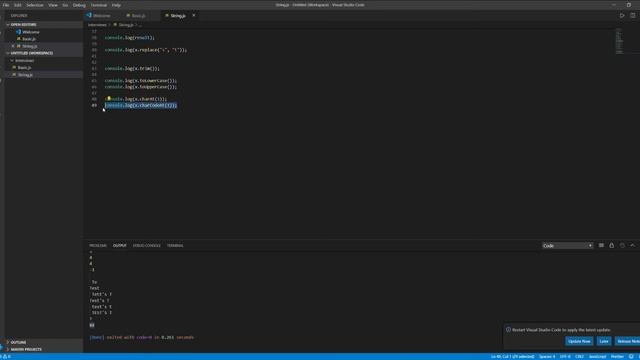This screenshot has width=640, height=360.
Task: Split the editor with the top-right icon
Action: coord(632,16)
